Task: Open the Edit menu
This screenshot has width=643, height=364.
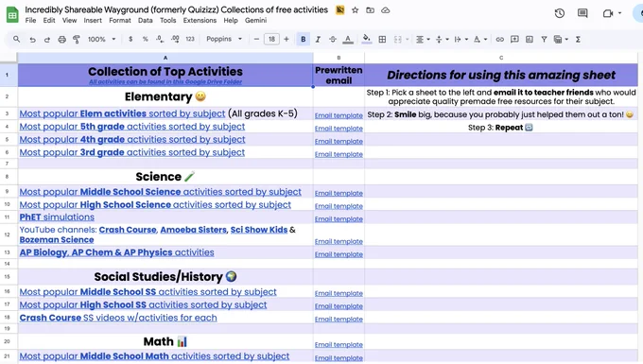Action: tap(49, 20)
